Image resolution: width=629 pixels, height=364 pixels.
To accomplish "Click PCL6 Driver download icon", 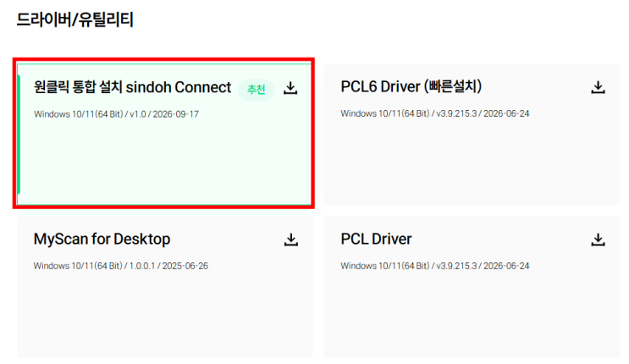I will 598,87.
